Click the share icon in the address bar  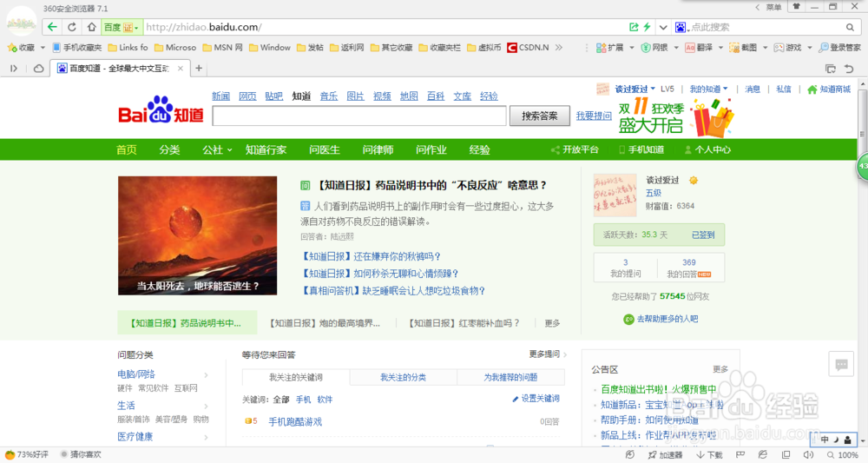(634, 27)
